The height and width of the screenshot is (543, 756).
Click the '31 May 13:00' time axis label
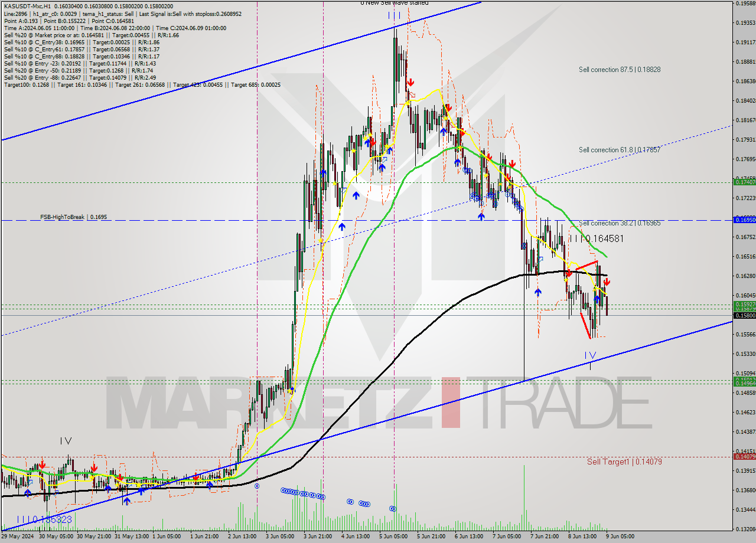[131, 537]
